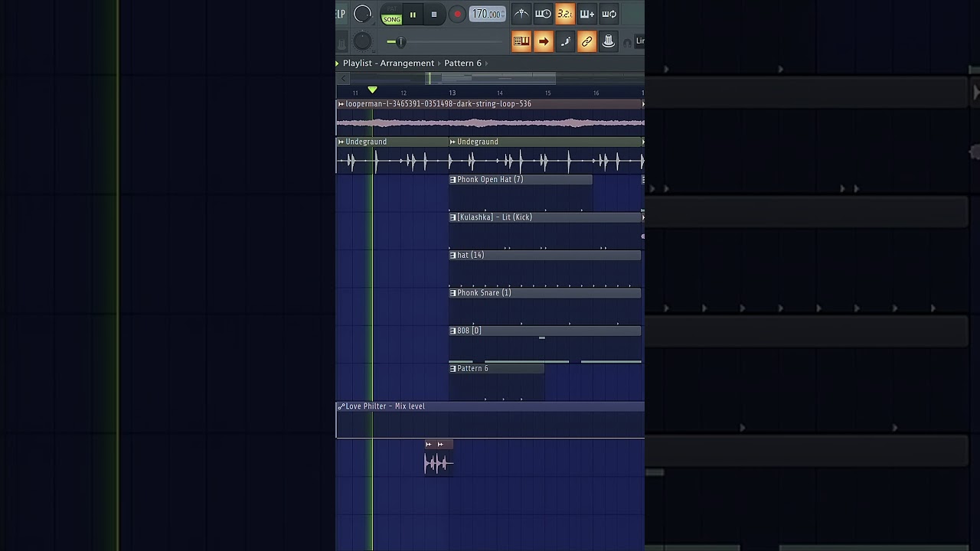Select Love Philter - Mix level automation clip

coord(490,420)
